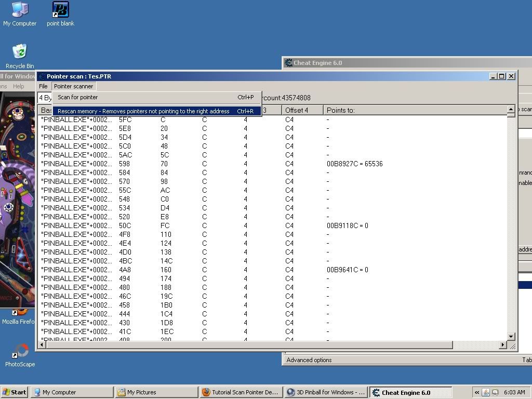Image resolution: width=532 pixels, height=399 pixels.
Task: Select the row with offset 55C
Action: click(273, 190)
